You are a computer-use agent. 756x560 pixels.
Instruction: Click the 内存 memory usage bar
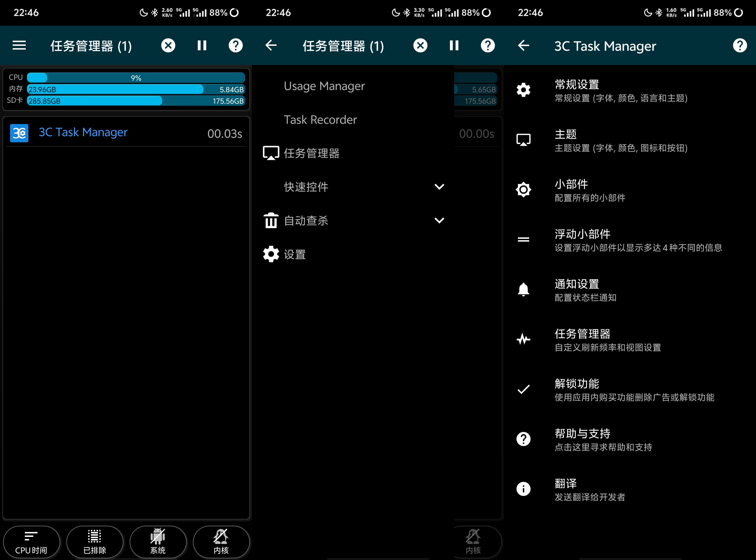(136, 90)
